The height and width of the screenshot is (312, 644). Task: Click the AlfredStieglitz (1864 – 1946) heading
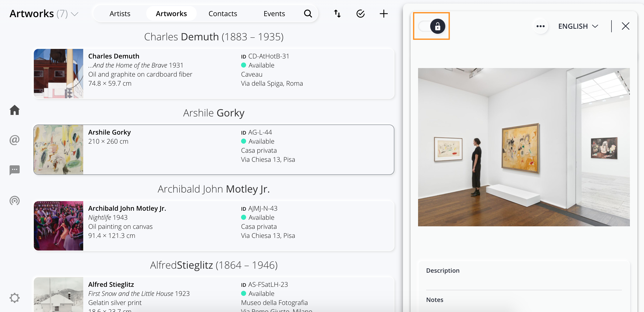pos(214,265)
